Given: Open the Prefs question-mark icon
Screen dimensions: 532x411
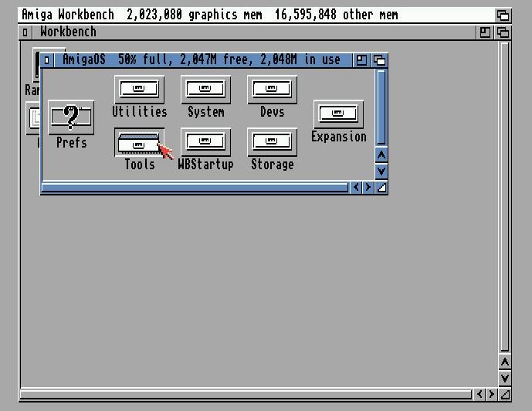Looking at the screenshot, I should coord(71,117).
